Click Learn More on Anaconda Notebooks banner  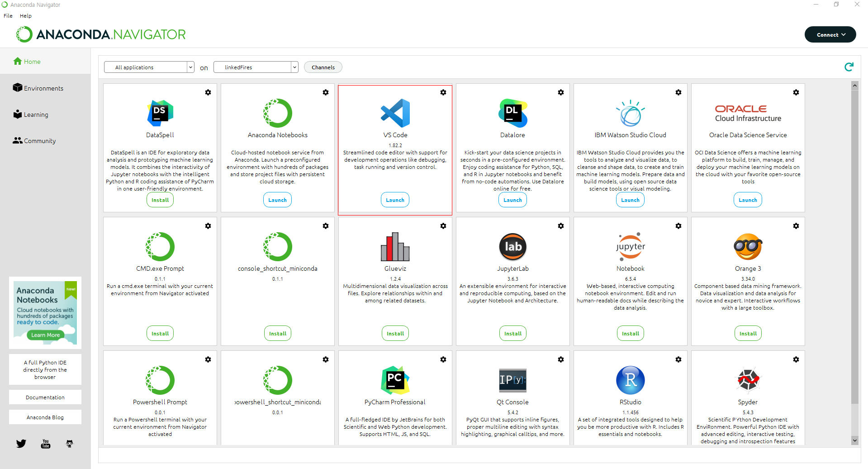point(45,335)
